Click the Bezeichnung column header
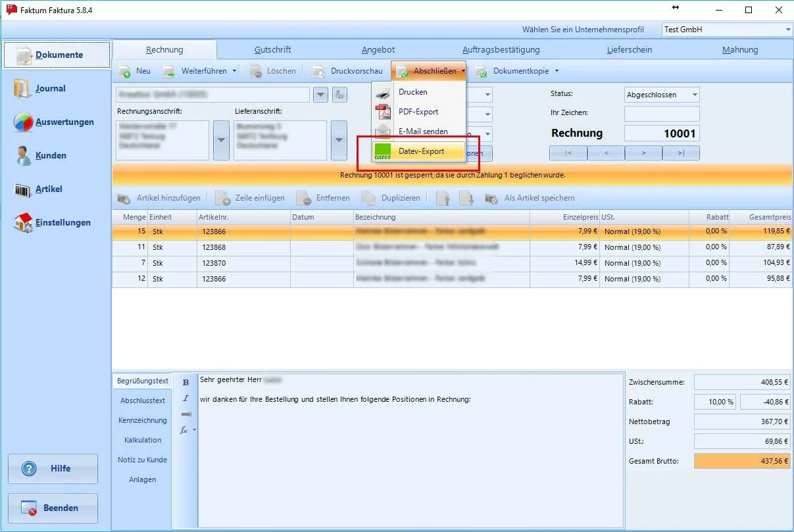Viewport: 794px width, 532px height. coord(441,217)
